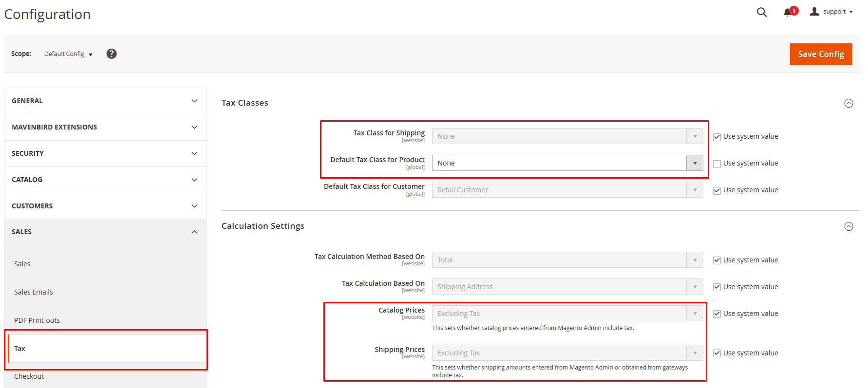This screenshot has width=868, height=388.
Task: Open Shipping Prices dropdown
Action: point(567,353)
